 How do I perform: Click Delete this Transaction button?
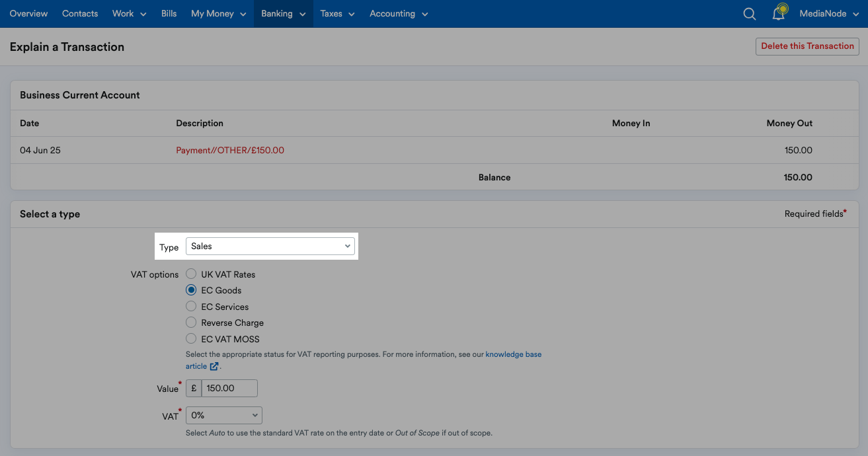click(807, 46)
